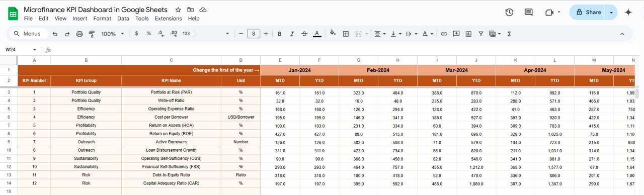
Task: Insert a chart
Action: [x=468, y=34]
